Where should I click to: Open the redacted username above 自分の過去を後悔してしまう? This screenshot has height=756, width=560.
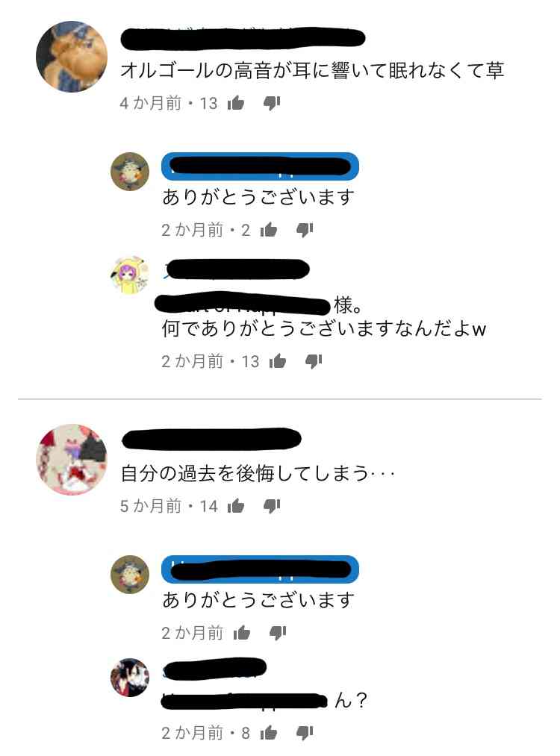point(211,439)
